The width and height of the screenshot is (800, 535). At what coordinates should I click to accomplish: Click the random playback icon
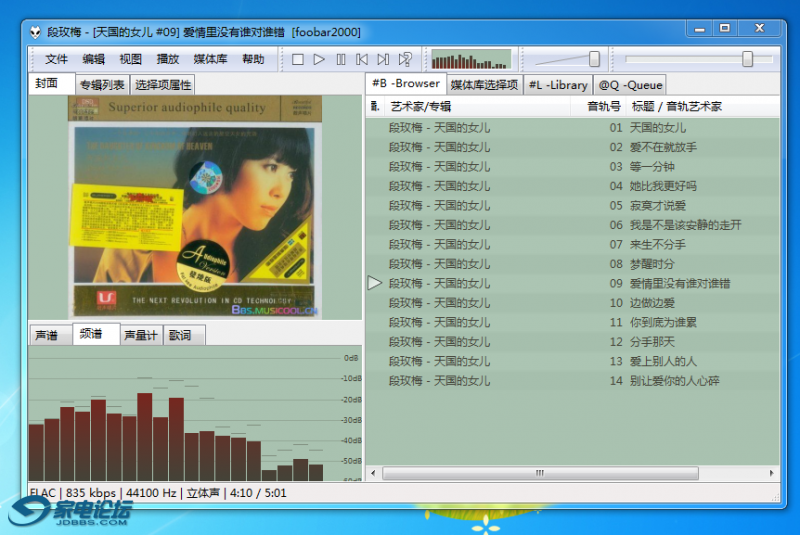[x=405, y=60]
